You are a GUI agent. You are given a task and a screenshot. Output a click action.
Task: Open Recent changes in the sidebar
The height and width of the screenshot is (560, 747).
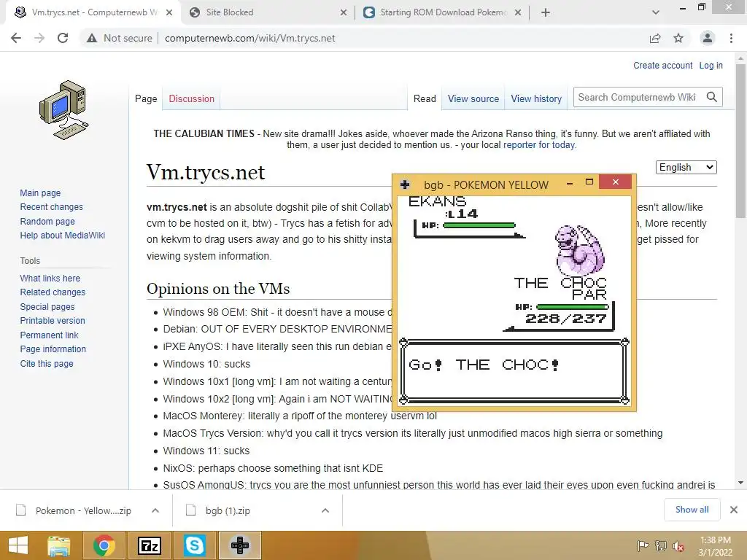[x=52, y=206]
